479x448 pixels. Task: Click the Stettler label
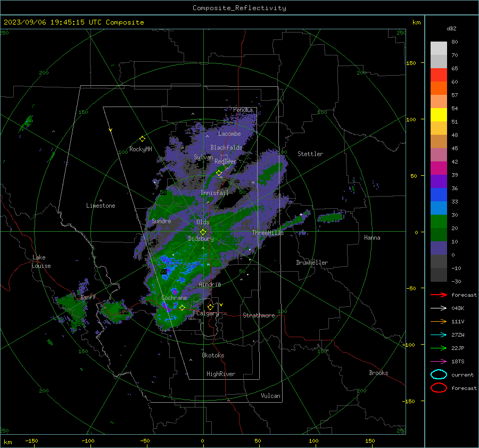pos(310,154)
